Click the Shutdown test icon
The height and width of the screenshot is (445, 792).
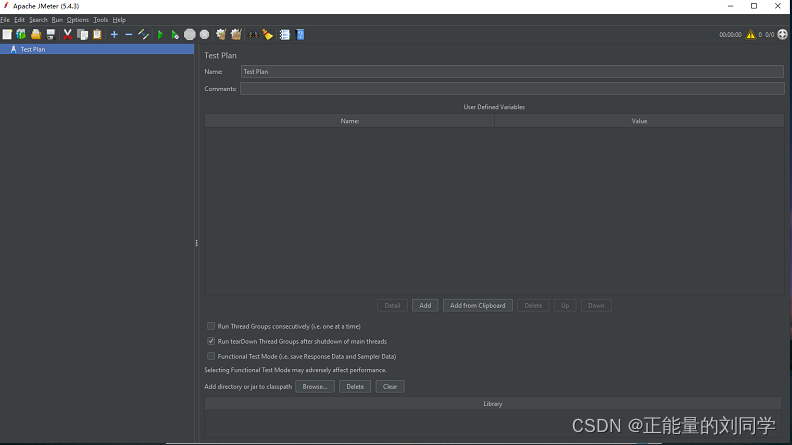click(x=204, y=34)
